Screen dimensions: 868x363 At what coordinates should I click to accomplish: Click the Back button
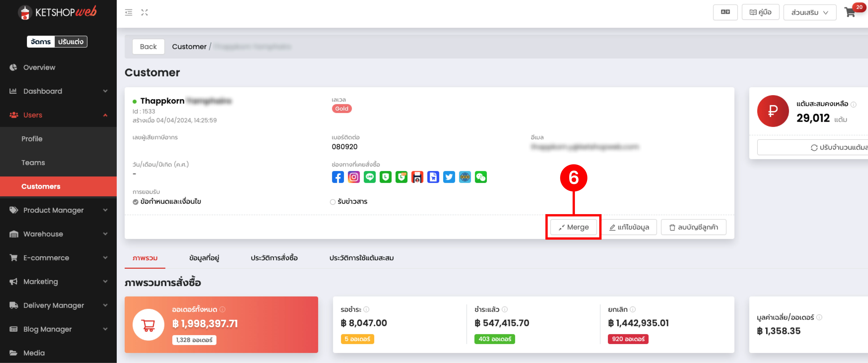click(x=148, y=46)
